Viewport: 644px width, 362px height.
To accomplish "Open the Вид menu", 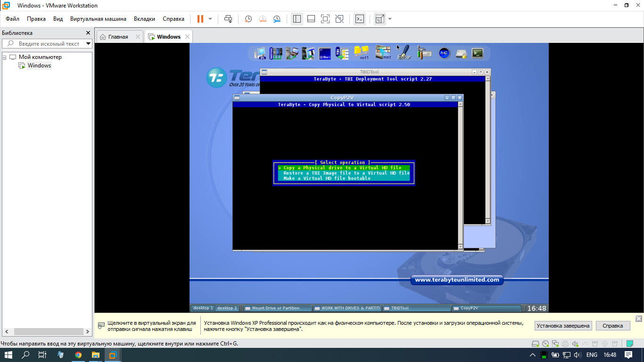I will click(x=58, y=19).
